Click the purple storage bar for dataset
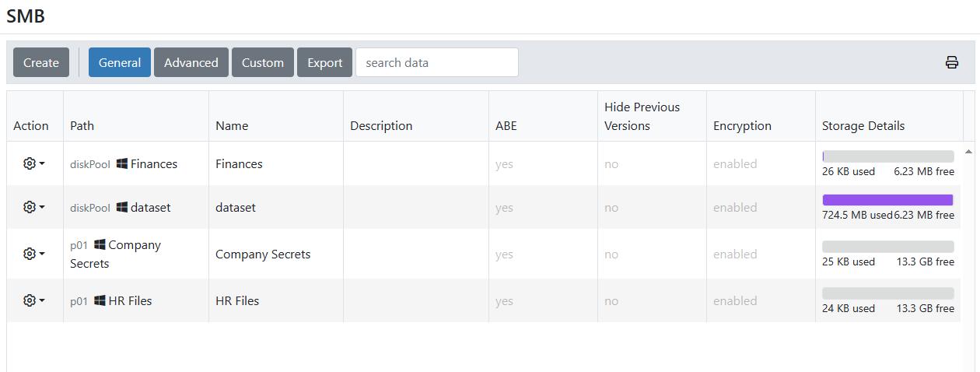Image resolution: width=980 pixels, height=372 pixels. [x=887, y=200]
